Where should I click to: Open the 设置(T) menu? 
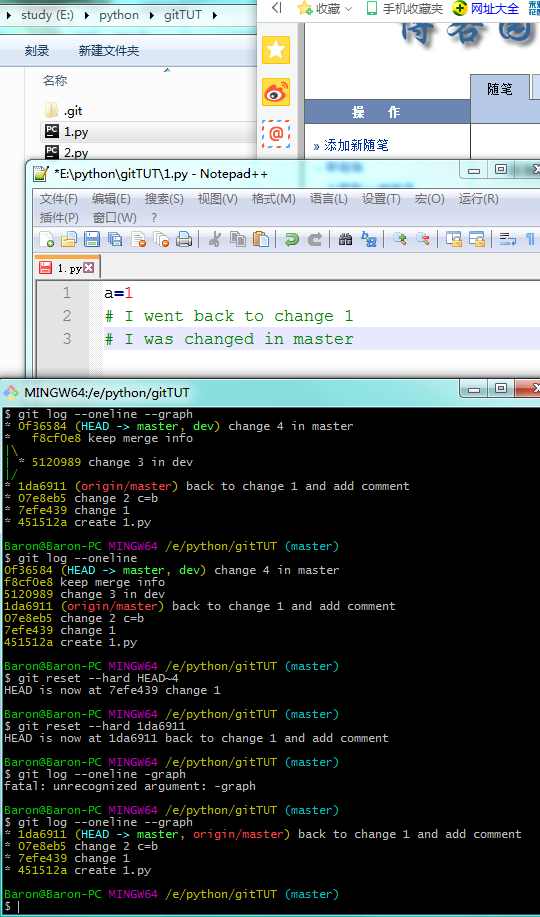(381, 199)
